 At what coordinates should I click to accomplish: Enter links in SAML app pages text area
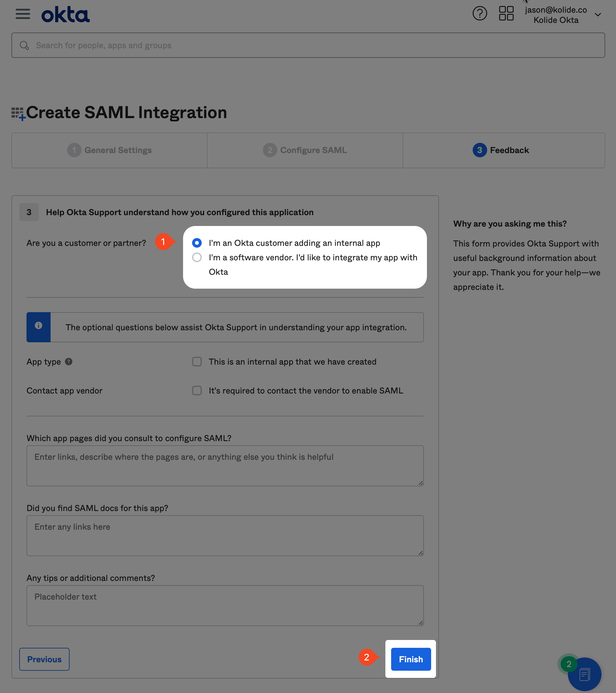pos(225,465)
